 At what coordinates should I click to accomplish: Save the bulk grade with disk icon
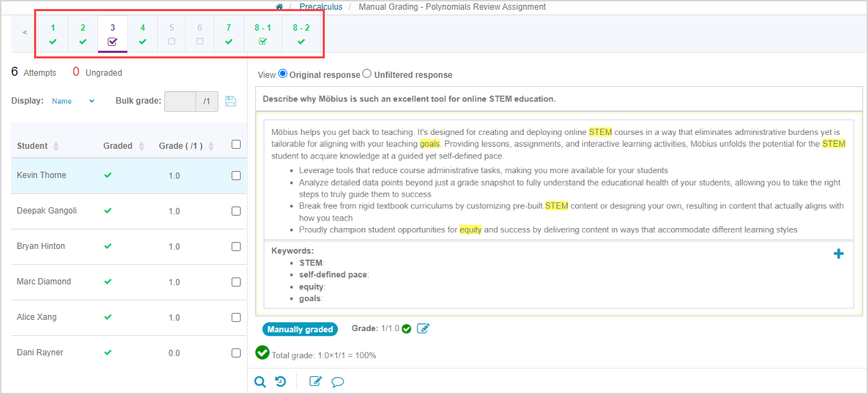[231, 102]
